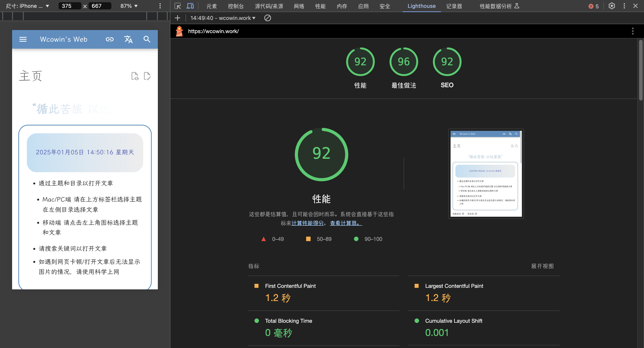Toggle the device toolbar icon
This screenshot has height=348, width=644.
click(190, 6)
